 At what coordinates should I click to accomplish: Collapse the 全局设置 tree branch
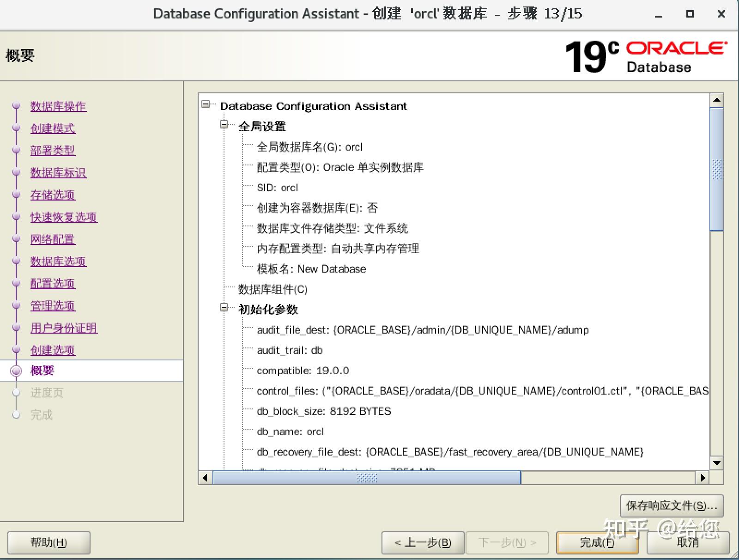click(x=224, y=124)
